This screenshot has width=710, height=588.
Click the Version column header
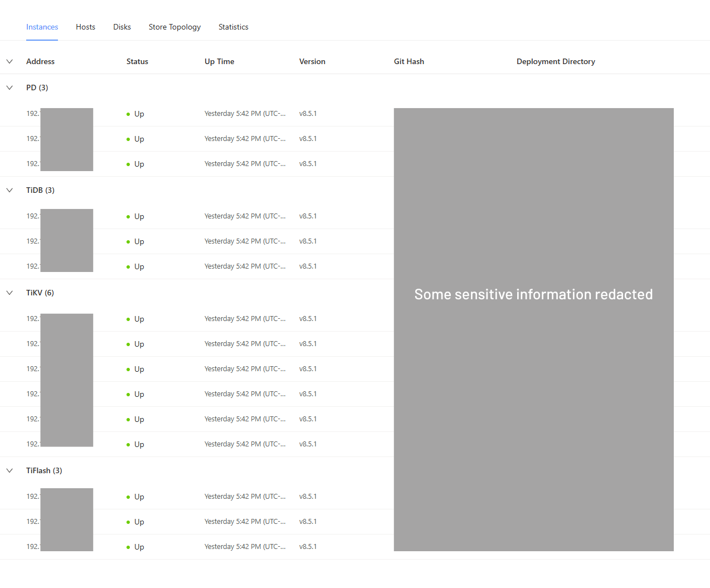(x=312, y=61)
